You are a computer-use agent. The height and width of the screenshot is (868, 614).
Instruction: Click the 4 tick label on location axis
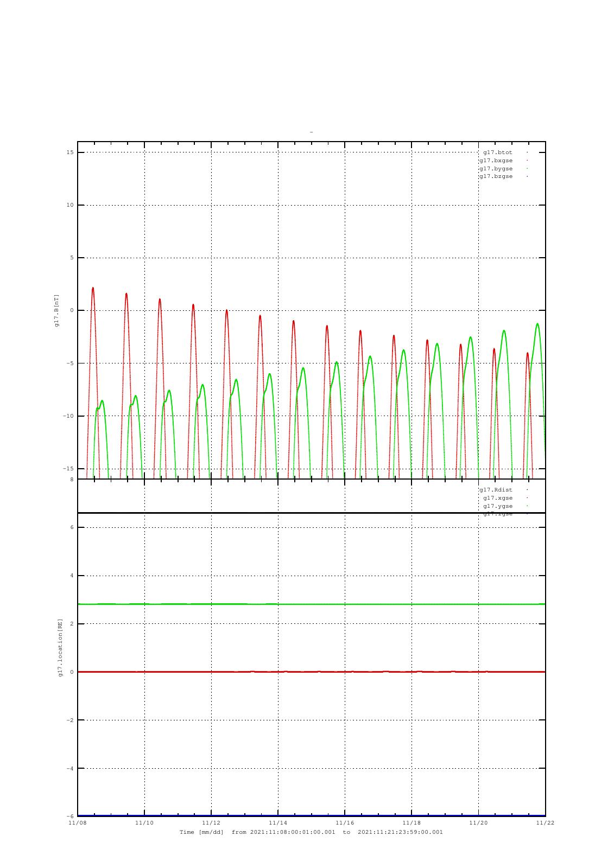pyautogui.click(x=72, y=576)
